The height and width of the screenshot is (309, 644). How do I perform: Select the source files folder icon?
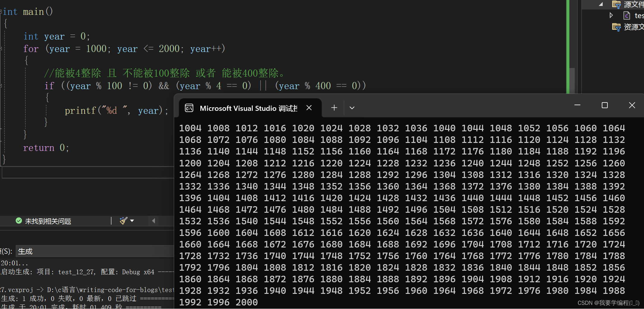[x=616, y=4]
